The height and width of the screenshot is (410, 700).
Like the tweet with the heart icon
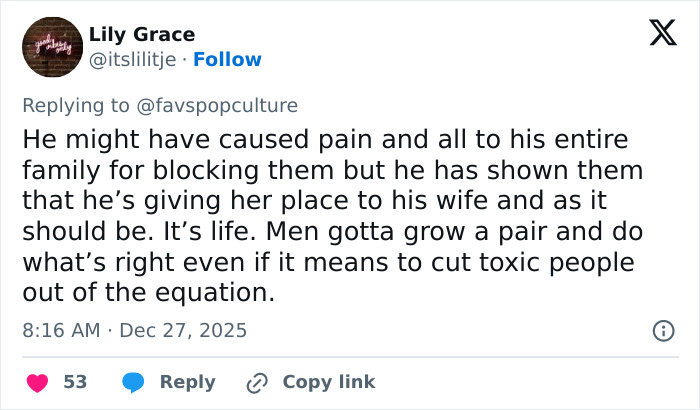[37, 382]
